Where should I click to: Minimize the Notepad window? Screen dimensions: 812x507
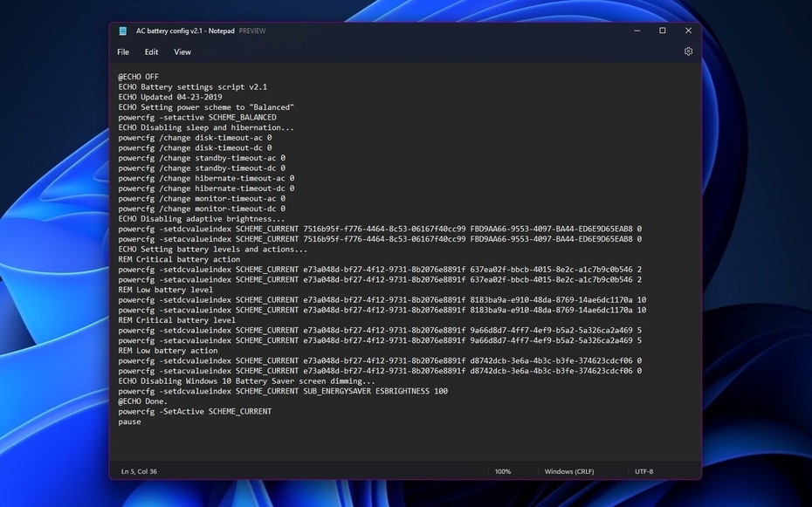[x=637, y=31]
